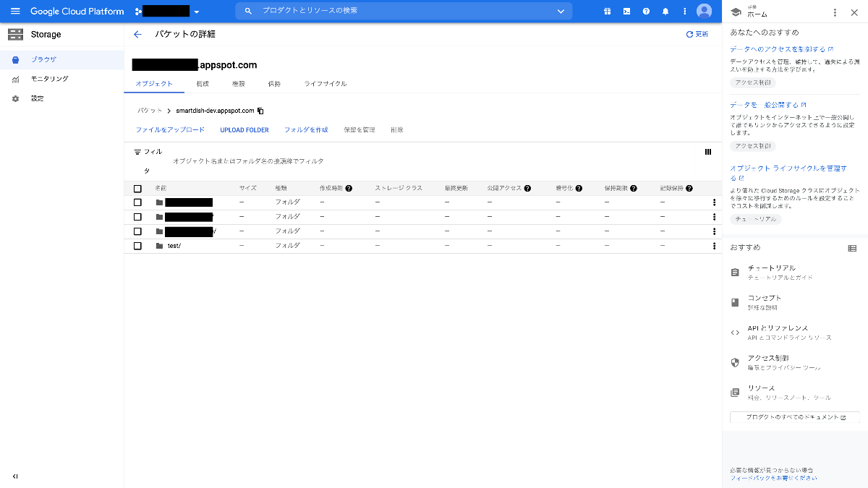The image size is (868, 488).
Task: Click ファイルをアップロード button
Action: [170, 130]
